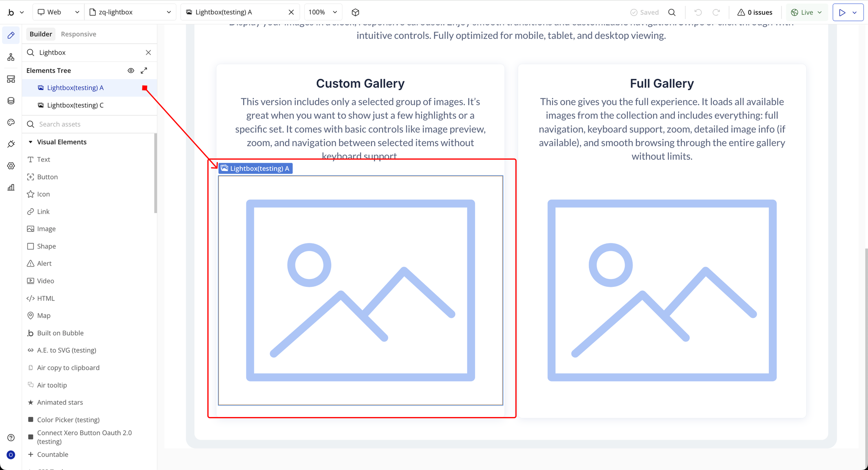
Task: Open the zq-lightbox page dropdown
Action: pyautogui.click(x=131, y=12)
